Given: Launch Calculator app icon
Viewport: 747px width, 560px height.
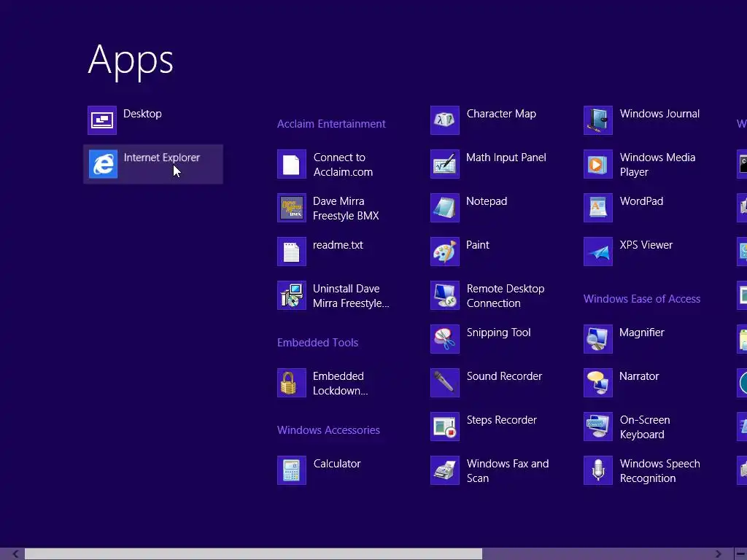Looking at the screenshot, I should coord(292,470).
